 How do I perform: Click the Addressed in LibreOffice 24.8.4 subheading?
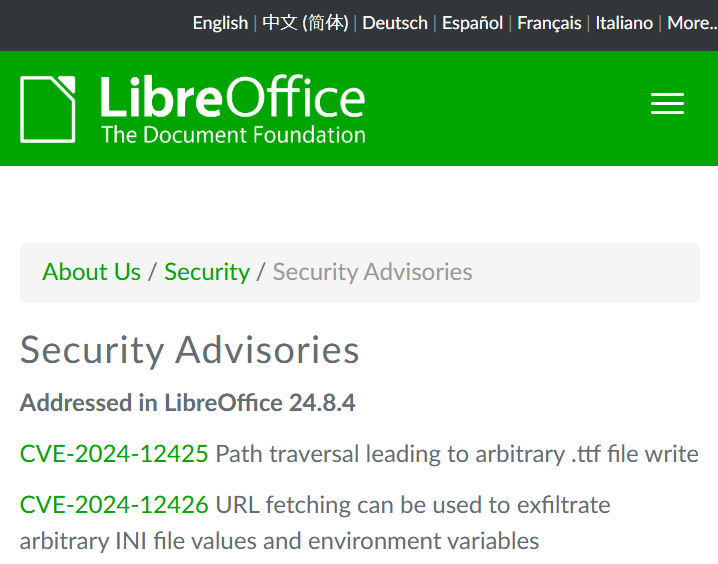188,403
